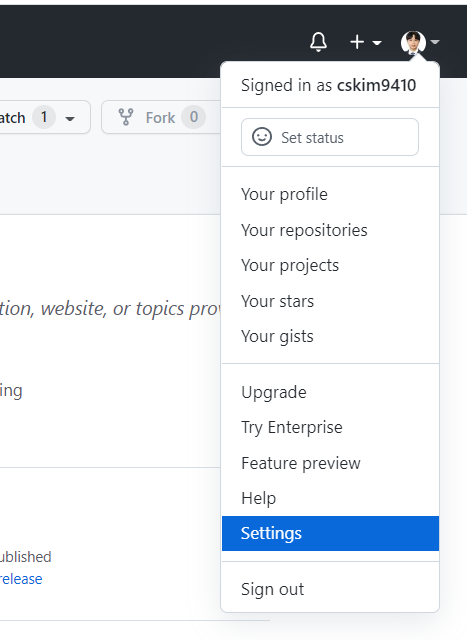Click the Fork branch icon
This screenshot has width=467, height=640.
pos(126,117)
